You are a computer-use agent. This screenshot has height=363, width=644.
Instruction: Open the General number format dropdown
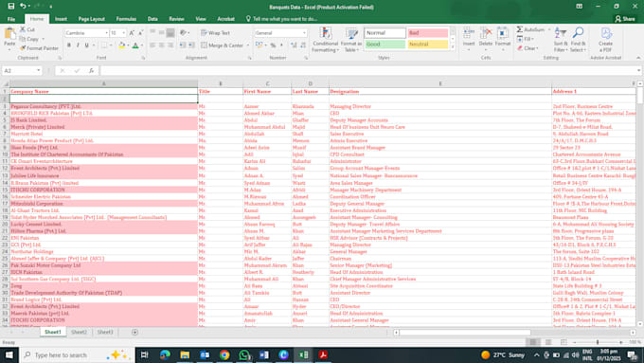(304, 33)
